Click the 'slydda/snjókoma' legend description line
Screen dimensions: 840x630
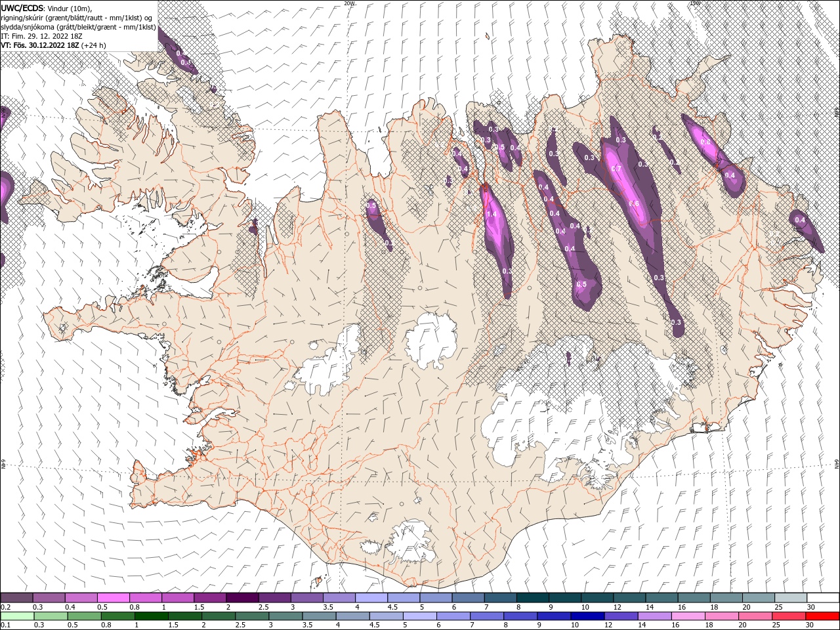click(78, 27)
